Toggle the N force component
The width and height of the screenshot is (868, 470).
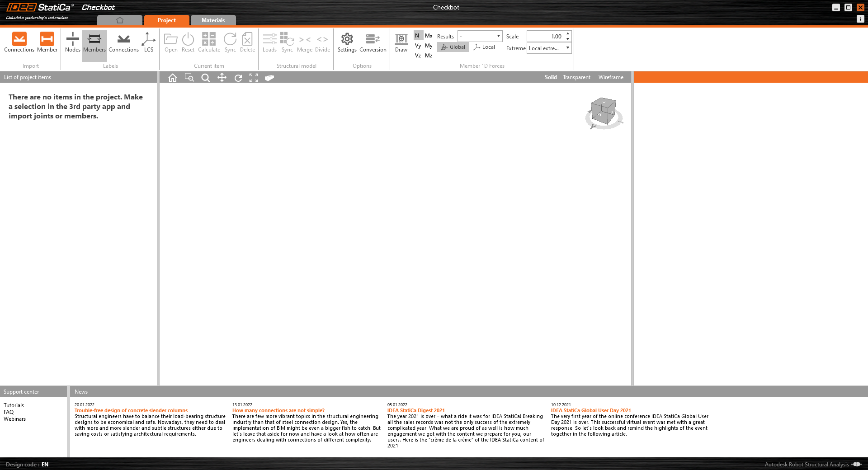(417, 36)
